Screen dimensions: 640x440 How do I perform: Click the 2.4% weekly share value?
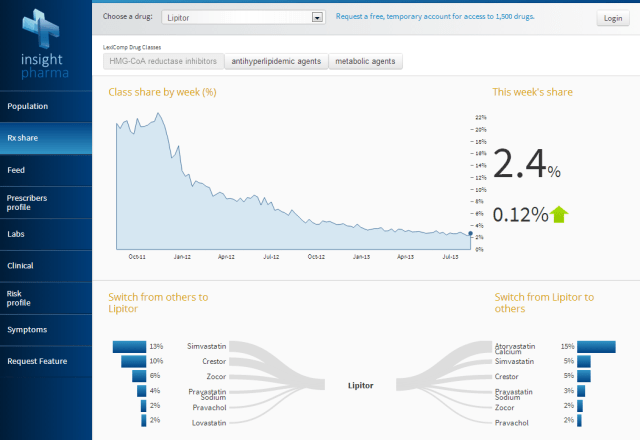pyautogui.click(x=527, y=164)
